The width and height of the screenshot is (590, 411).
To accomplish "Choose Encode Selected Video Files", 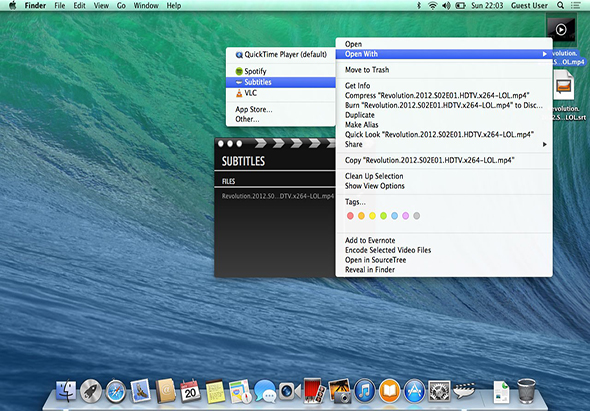I will (388, 250).
